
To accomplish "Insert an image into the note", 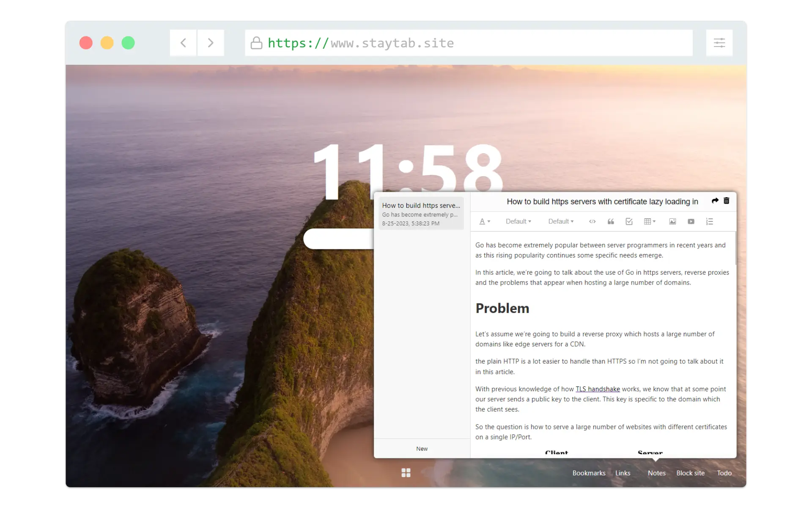I will [672, 221].
